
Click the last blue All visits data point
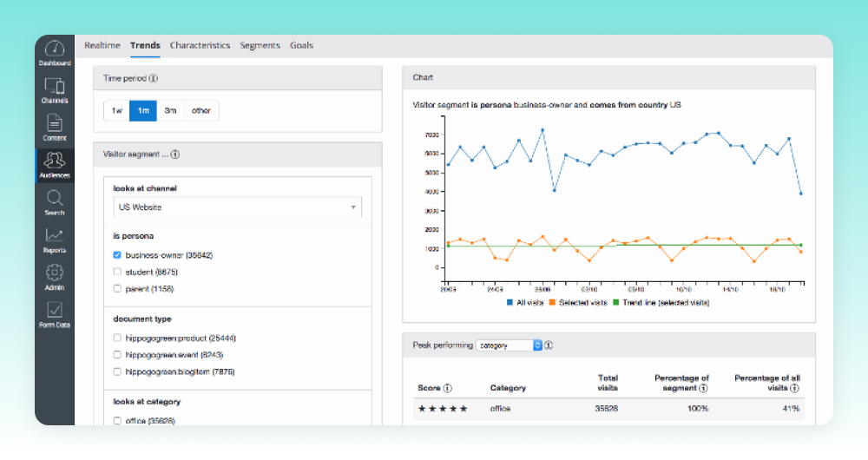[x=801, y=194]
